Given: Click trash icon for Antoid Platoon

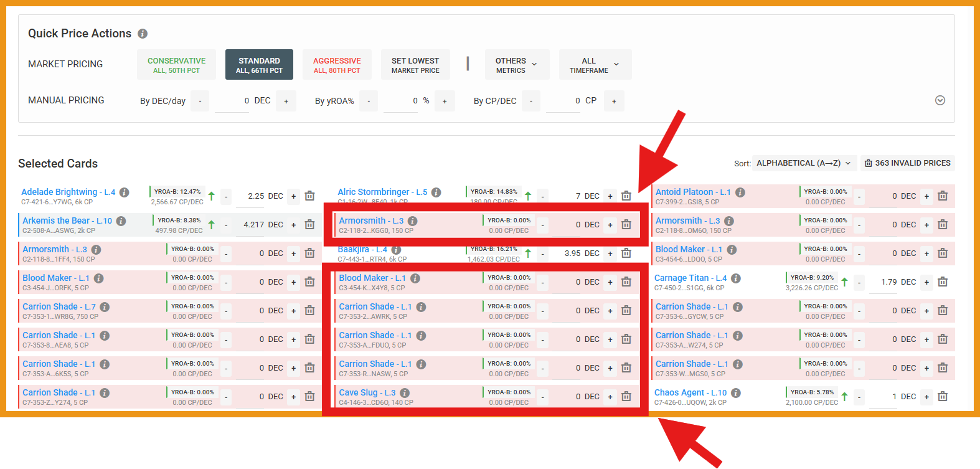Looking at the screenshot, I should 943,196.
